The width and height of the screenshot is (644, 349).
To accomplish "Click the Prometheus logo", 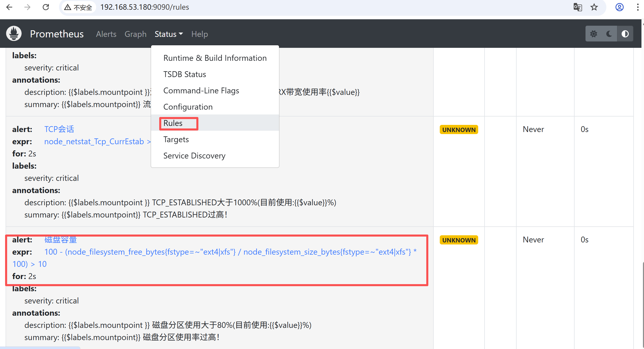I will pyautogui.click(x=13, y=33).
